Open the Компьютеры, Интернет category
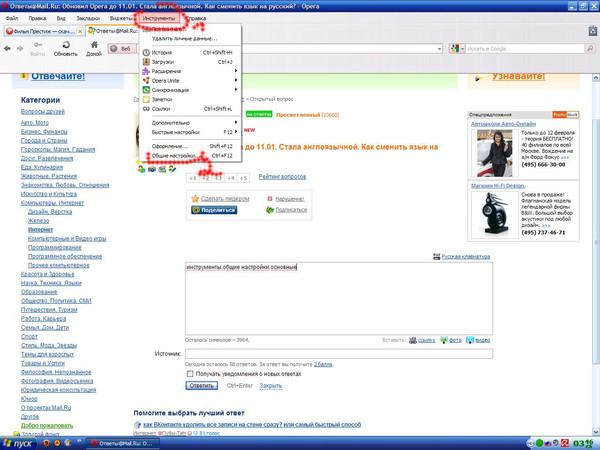The image size is (600, 450). (x=52, y=203)
